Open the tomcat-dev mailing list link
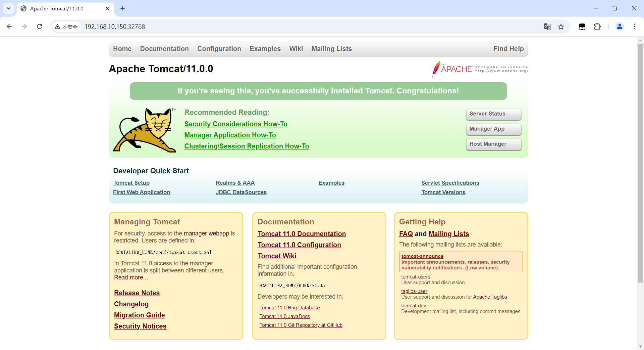This screenshot has width=644, height=350. tap(414, 306)
